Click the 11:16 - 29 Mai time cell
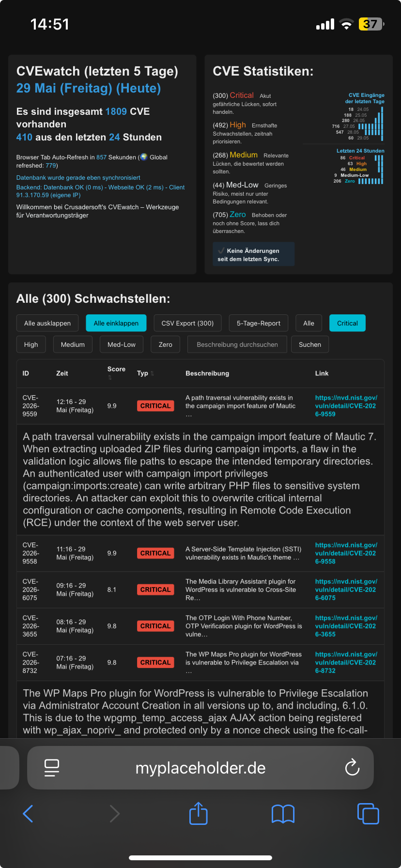 75,553
